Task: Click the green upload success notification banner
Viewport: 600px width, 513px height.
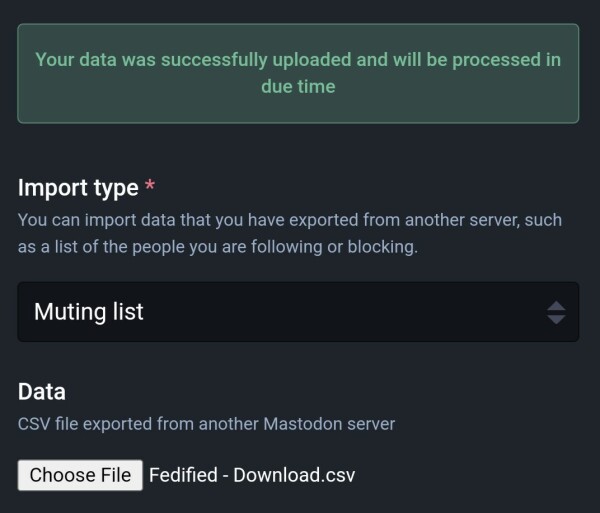Action: (298, 73)
